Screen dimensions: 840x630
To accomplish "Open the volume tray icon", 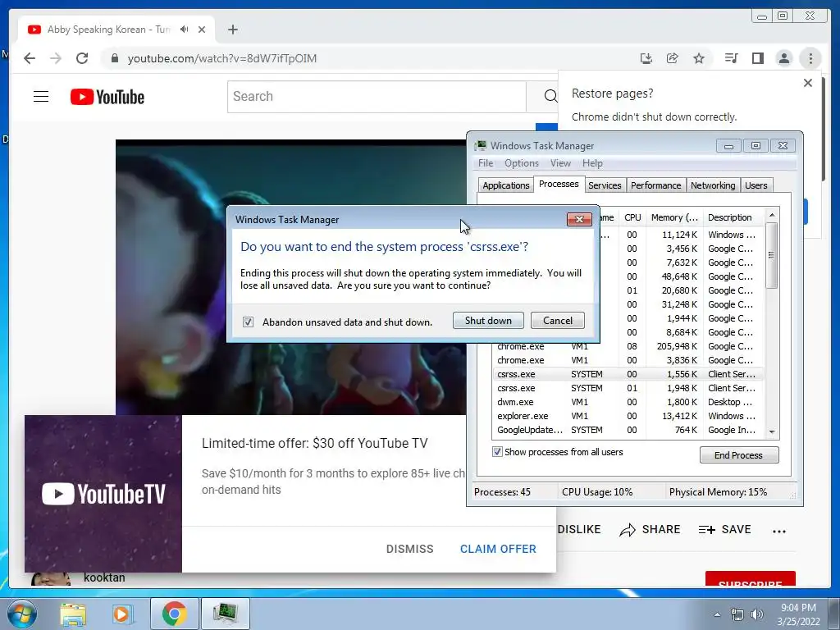I will [x=757, y=614].
